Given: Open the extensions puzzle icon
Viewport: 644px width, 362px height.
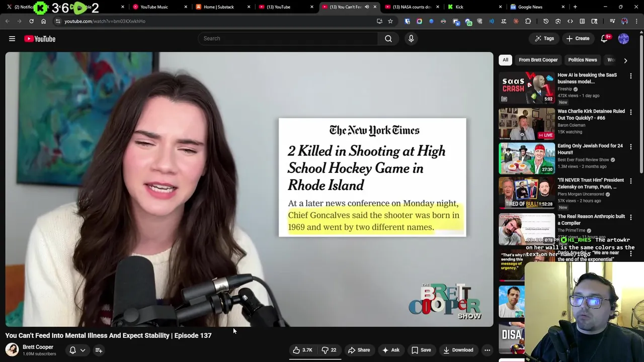Looking at the screenshot, I should tap(528, 21).
